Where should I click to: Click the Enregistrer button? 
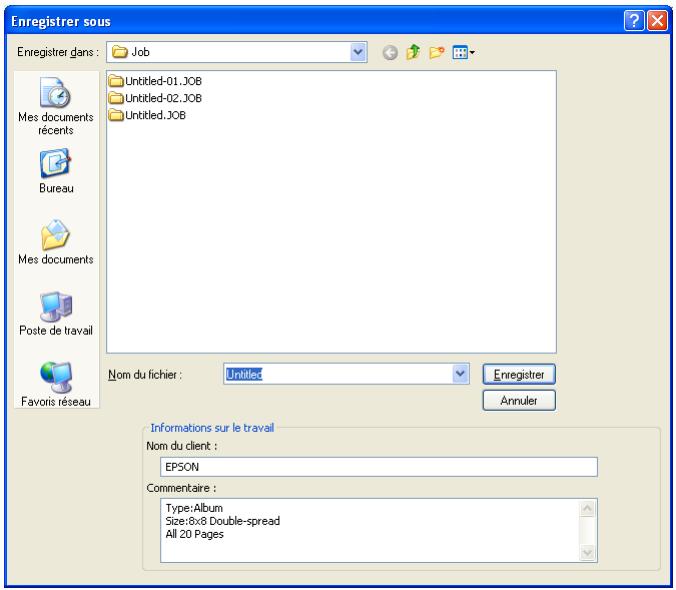point(519,374)
